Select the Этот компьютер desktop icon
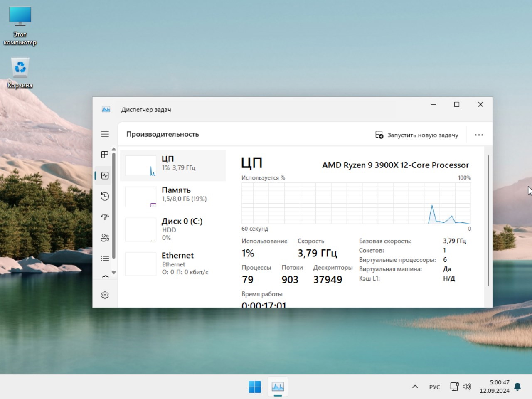This screenshot has width=532, height=399. pos(20,26)
